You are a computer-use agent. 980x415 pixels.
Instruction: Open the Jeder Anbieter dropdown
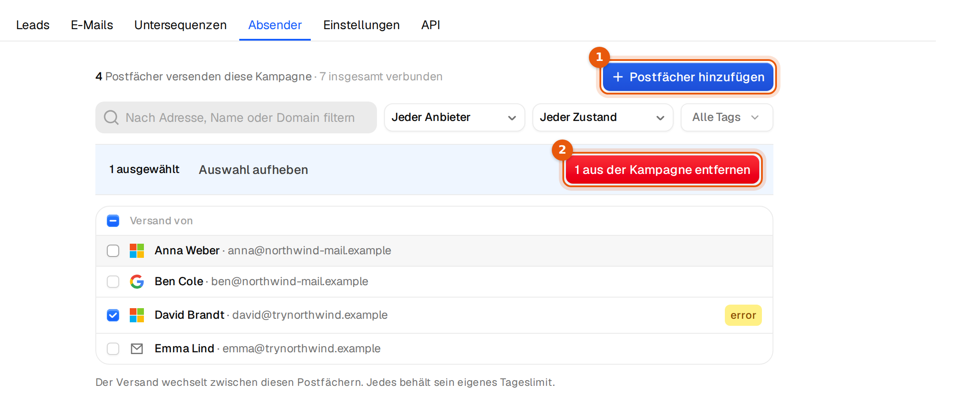coord(455,117)
